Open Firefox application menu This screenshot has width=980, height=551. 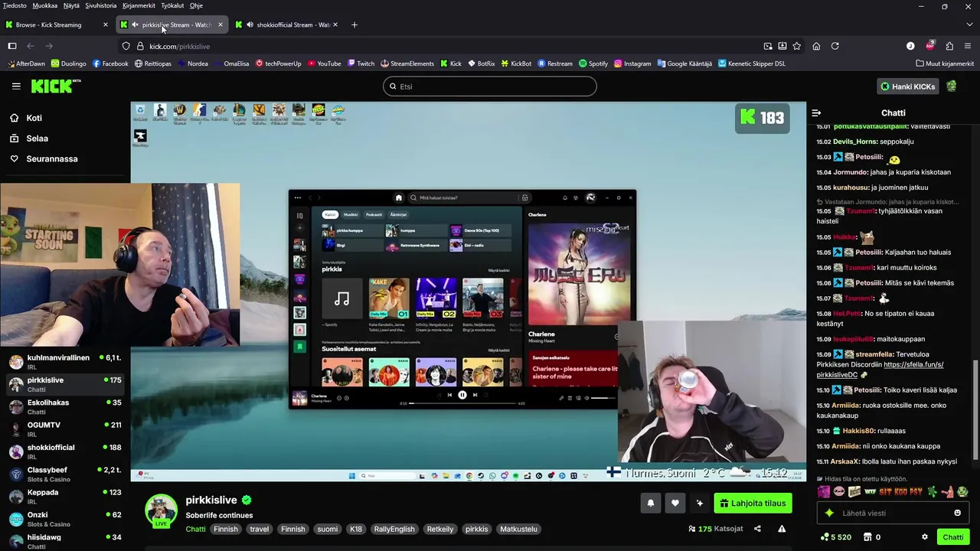click(969, 46)
